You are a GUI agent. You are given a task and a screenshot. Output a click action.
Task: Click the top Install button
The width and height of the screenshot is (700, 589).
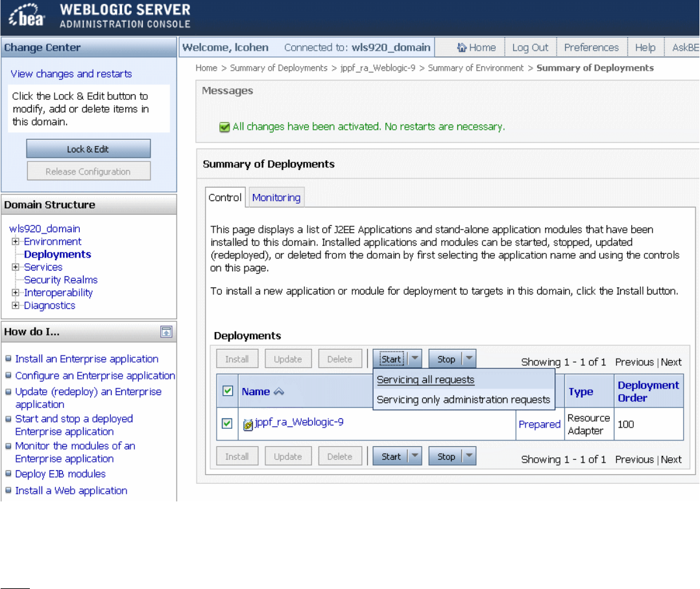(x=237, y=359)
